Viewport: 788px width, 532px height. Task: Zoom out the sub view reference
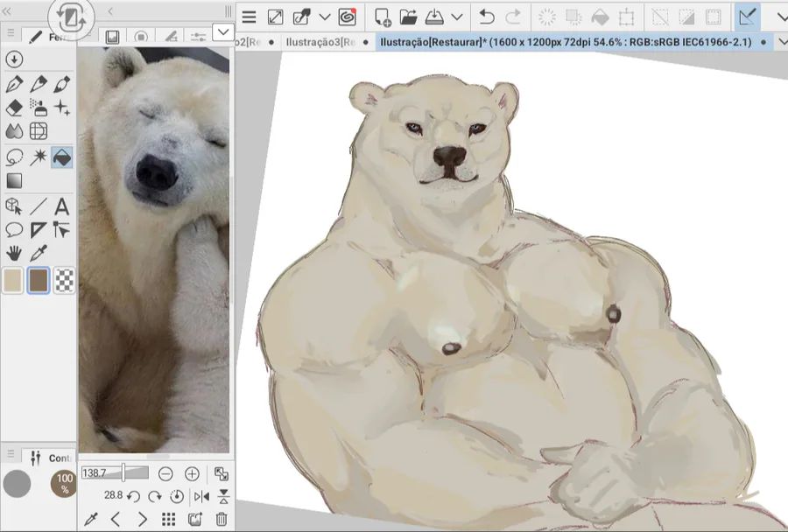pos(165,473)
